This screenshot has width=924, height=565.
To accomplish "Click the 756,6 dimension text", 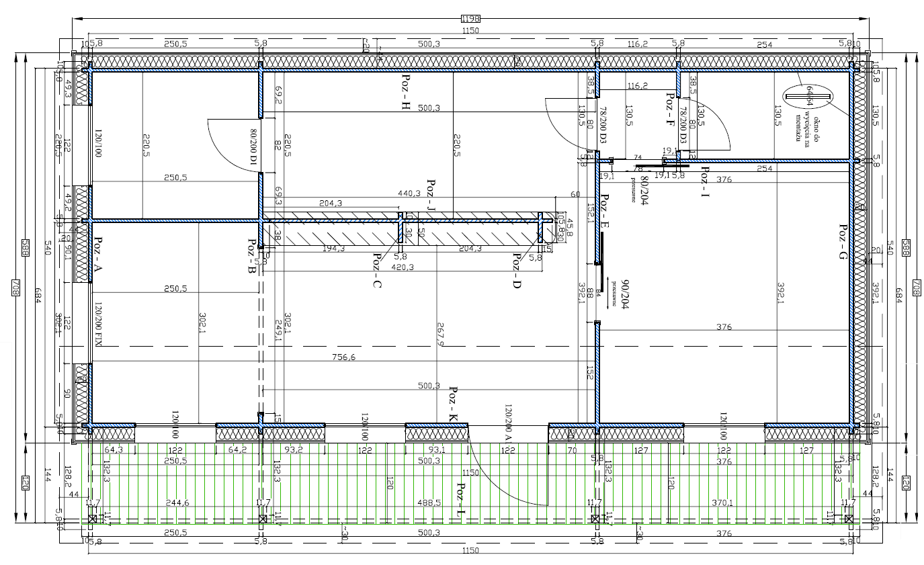I will point(343,357).
